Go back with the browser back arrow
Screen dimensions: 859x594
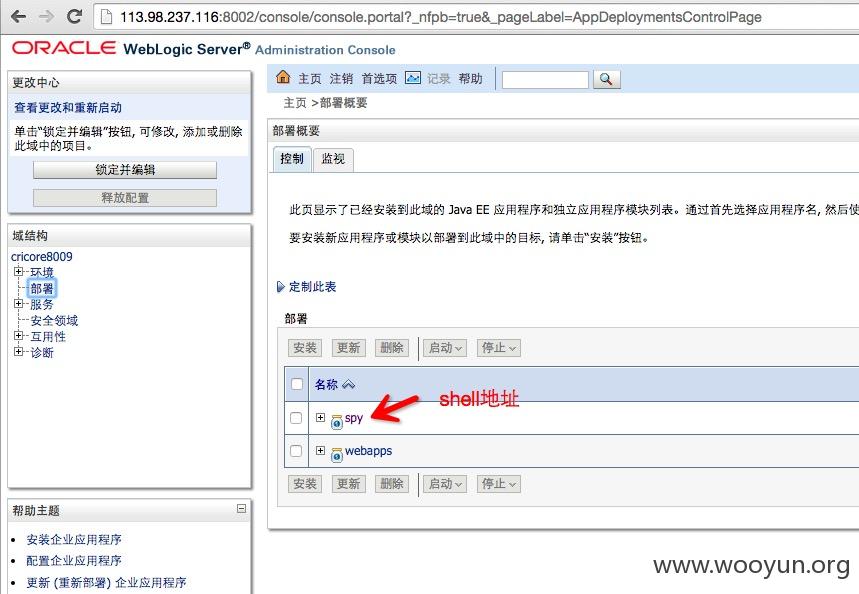[x=19, y=16]
